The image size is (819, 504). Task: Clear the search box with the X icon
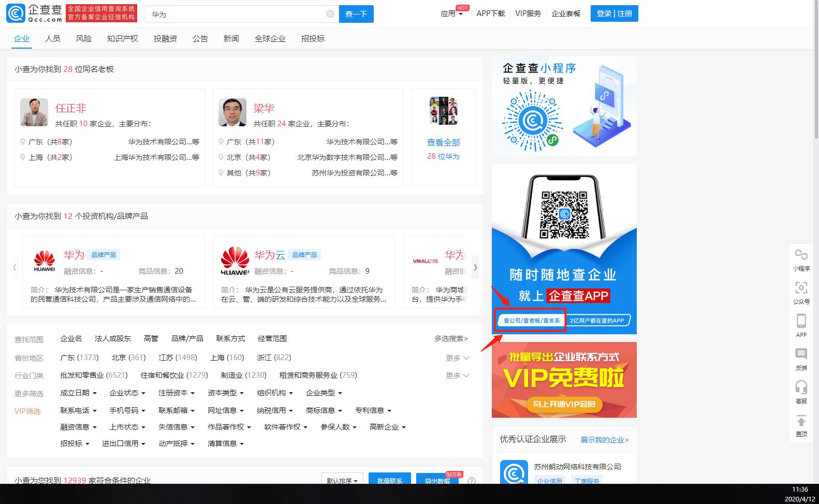[x=330, y=14]
